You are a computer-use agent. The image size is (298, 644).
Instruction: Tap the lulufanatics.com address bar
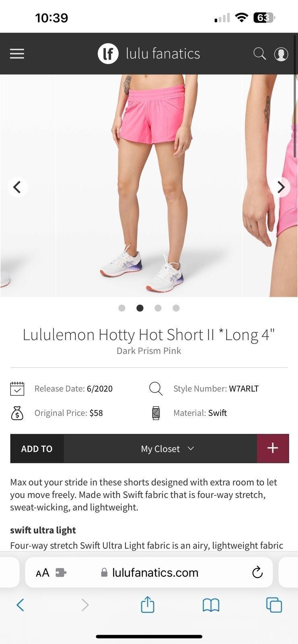[149, 572]
